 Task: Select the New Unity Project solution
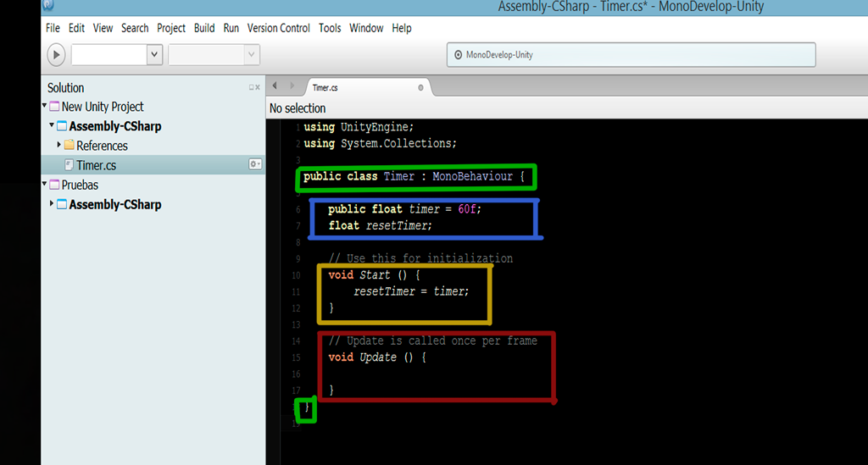[103, 107]
